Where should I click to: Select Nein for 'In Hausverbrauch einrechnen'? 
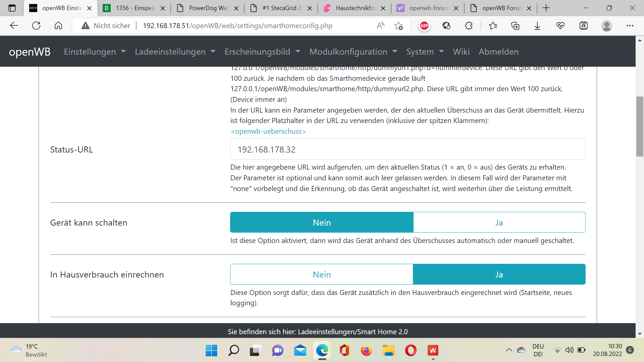[x=321, y=275]
